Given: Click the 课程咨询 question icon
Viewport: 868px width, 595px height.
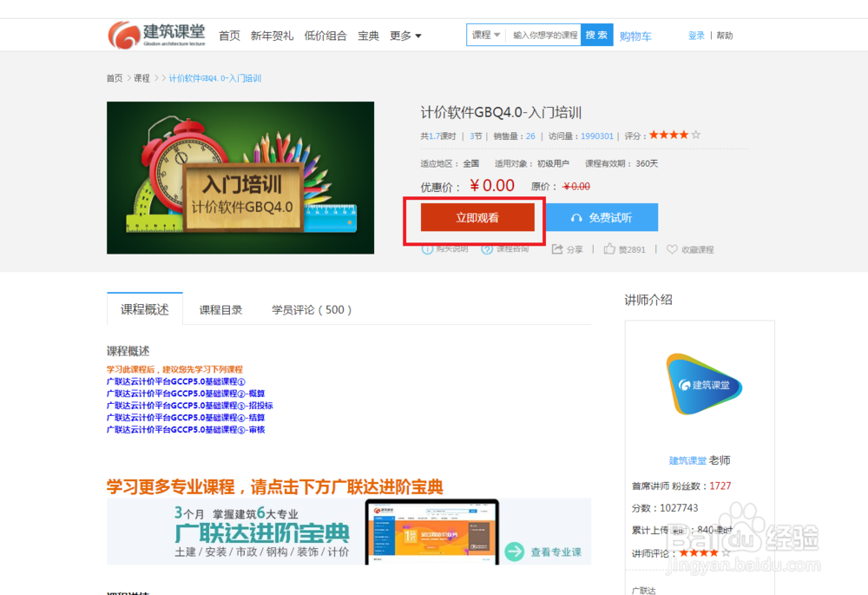Looking at the screenshot, I should click(x=487, y=249).
